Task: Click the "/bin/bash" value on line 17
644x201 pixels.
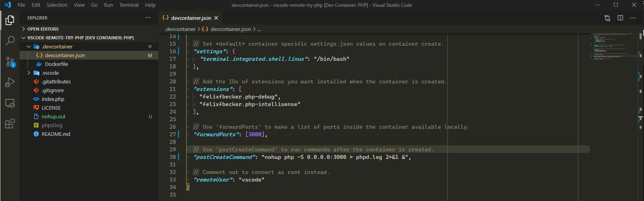Action: (x=332, y=59)
